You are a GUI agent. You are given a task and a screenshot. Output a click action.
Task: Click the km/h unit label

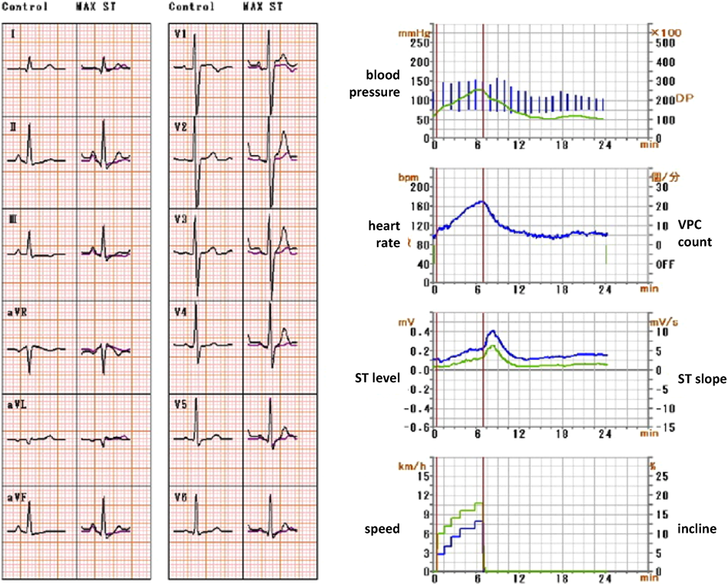pos(406,465)
